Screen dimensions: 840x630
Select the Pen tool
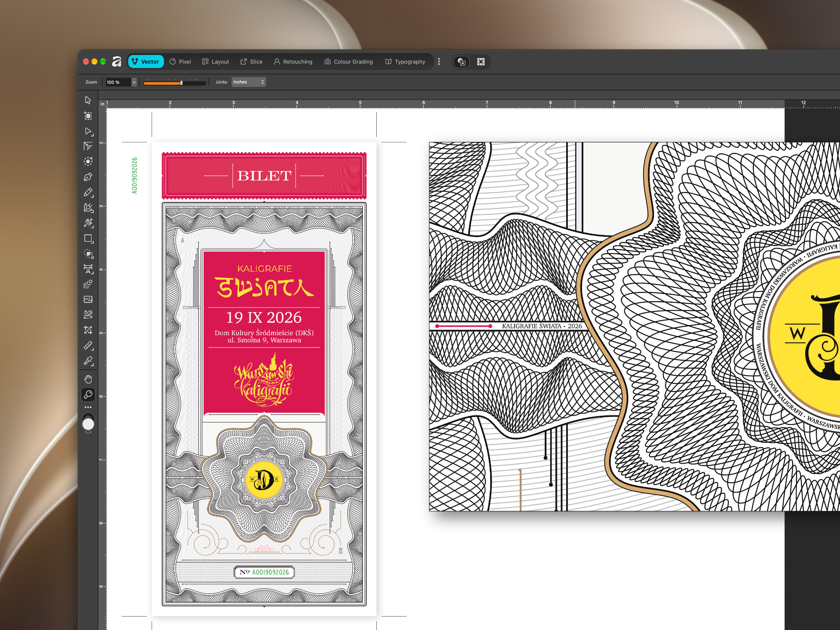click(88, 177)
